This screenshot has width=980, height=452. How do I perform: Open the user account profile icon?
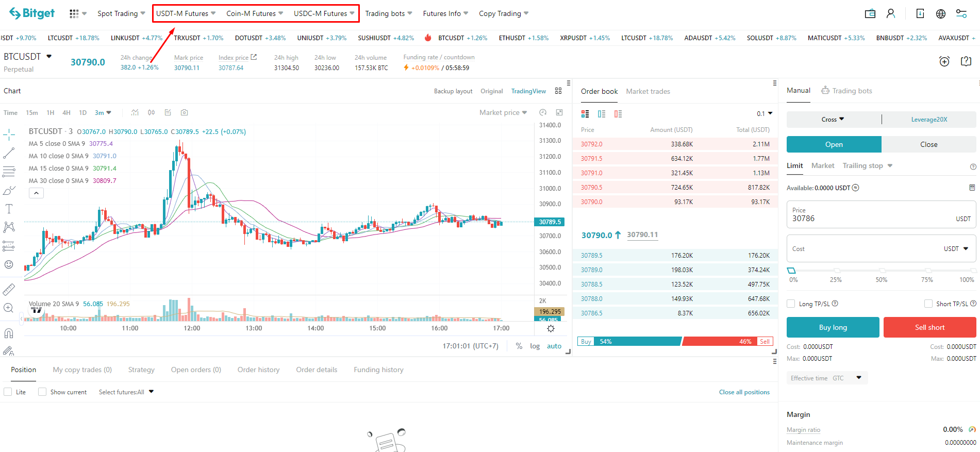point(891,14)
